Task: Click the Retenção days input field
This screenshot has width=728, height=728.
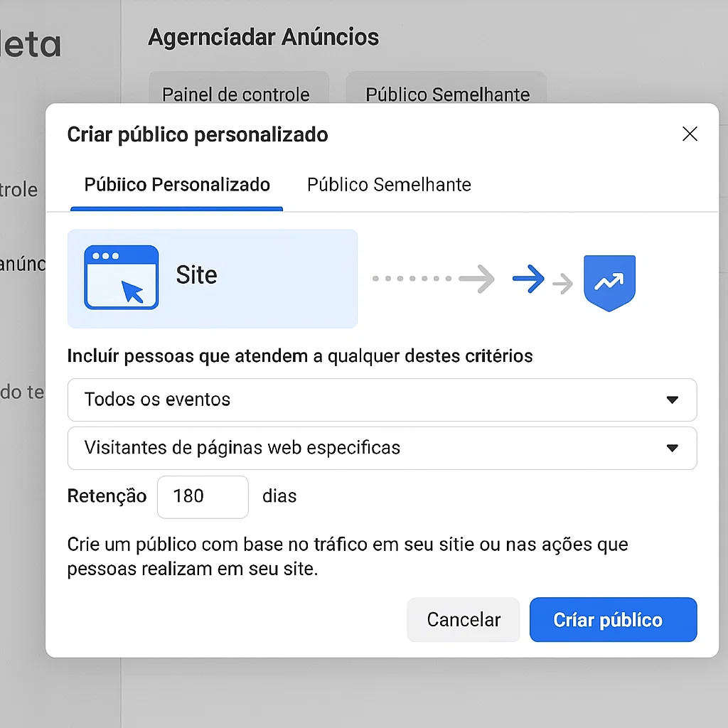Action: pyautogui.click(x=203, y=497)
